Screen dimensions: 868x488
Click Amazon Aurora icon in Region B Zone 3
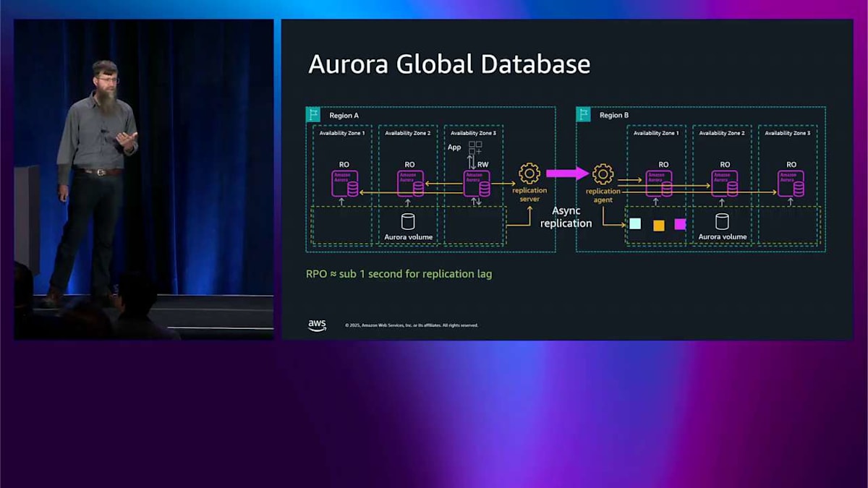pos(791,184)
